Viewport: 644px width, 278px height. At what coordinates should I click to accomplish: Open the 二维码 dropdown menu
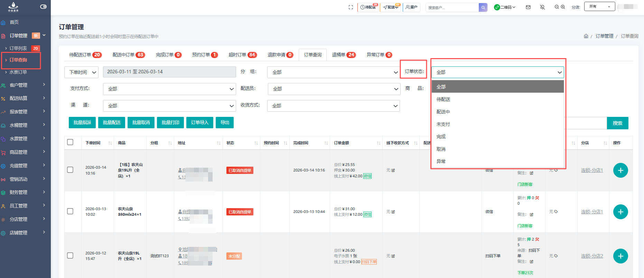pyautogui.click(x=505, y=7)
